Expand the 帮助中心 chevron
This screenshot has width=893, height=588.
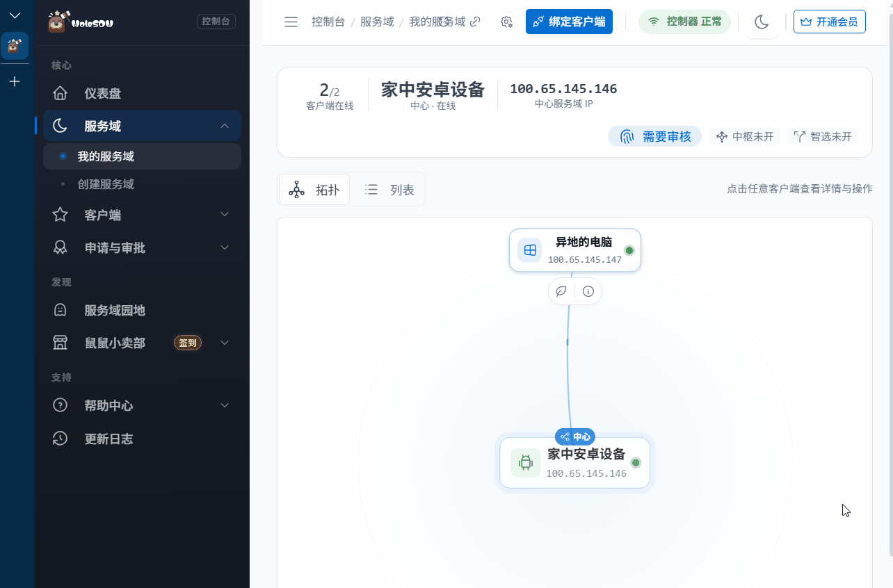pos(224,405)
